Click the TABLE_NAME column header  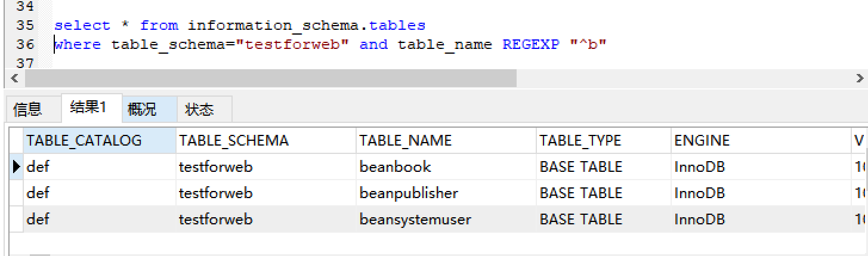pyautogui.click(x=446, y=141)
